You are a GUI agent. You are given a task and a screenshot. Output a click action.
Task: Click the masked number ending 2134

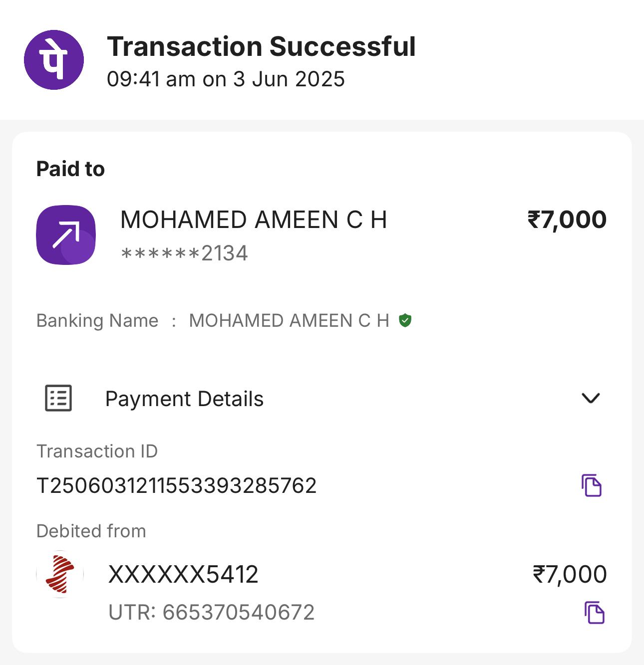184,253
